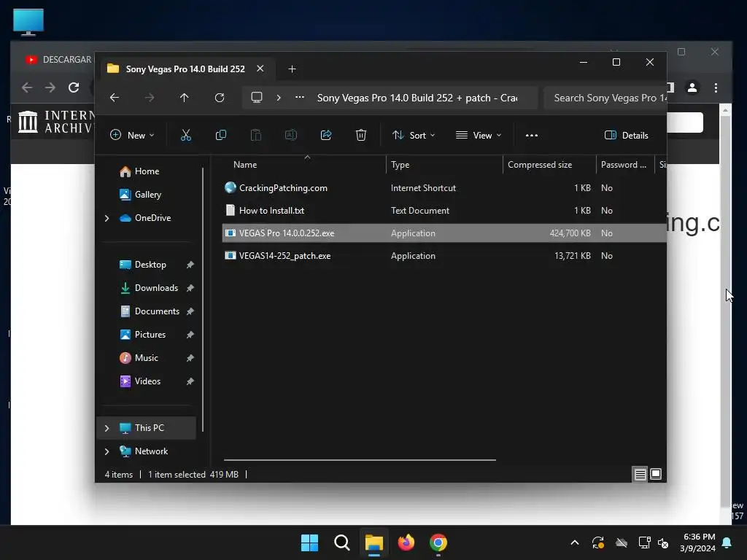The width and height of the screenshot is (747, 560).
Task: Go back in File Explorer
Action: click(x=115, y=98)
